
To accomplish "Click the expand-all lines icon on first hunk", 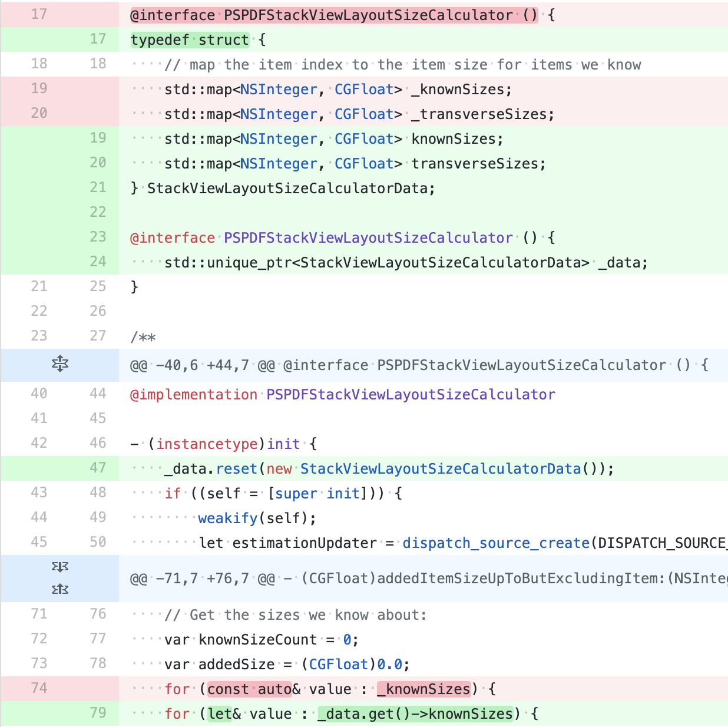I will (59, 364).
